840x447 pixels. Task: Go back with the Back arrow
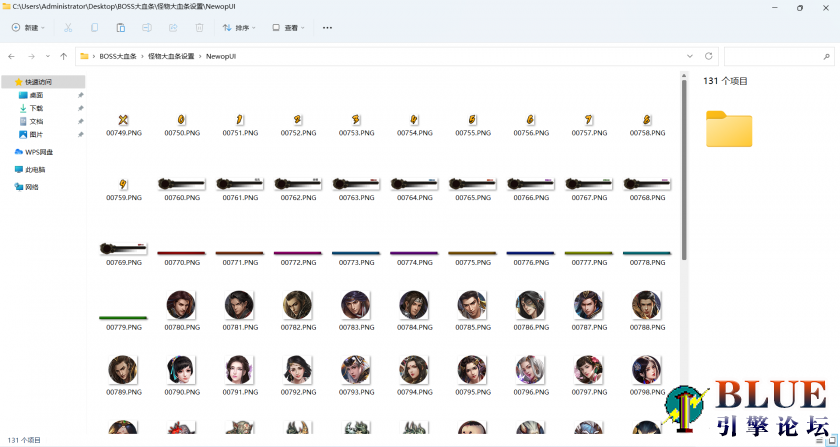(x=11, y=56)
